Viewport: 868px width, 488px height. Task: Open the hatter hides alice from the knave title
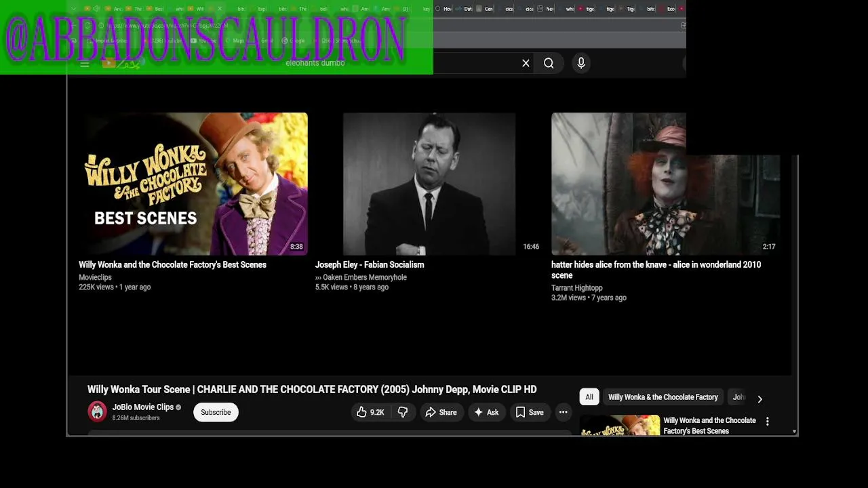656,270
